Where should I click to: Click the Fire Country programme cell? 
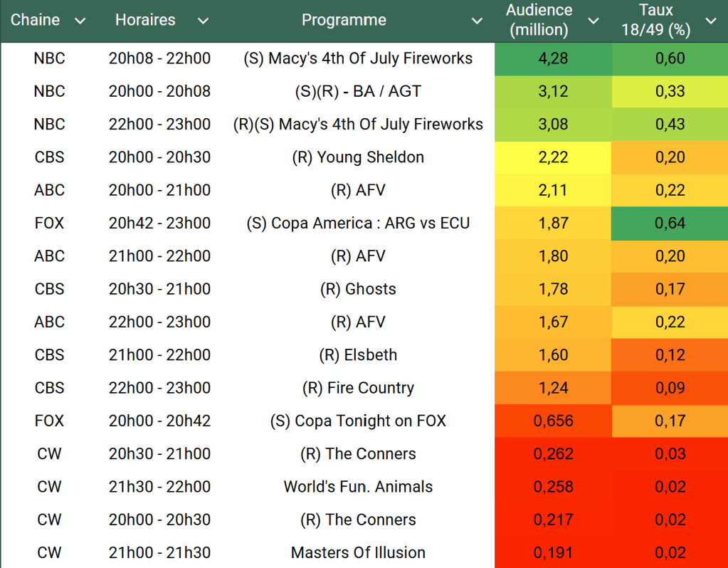[x=358, y=388]
